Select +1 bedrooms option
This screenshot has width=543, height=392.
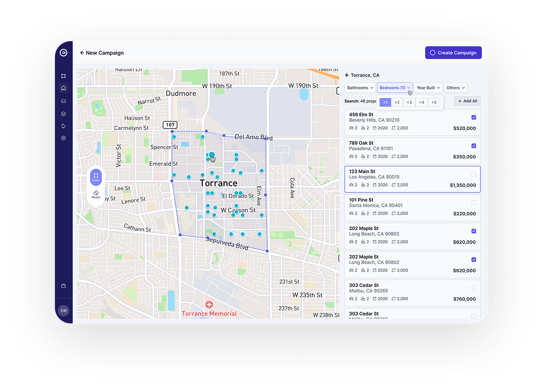(385, 102)
